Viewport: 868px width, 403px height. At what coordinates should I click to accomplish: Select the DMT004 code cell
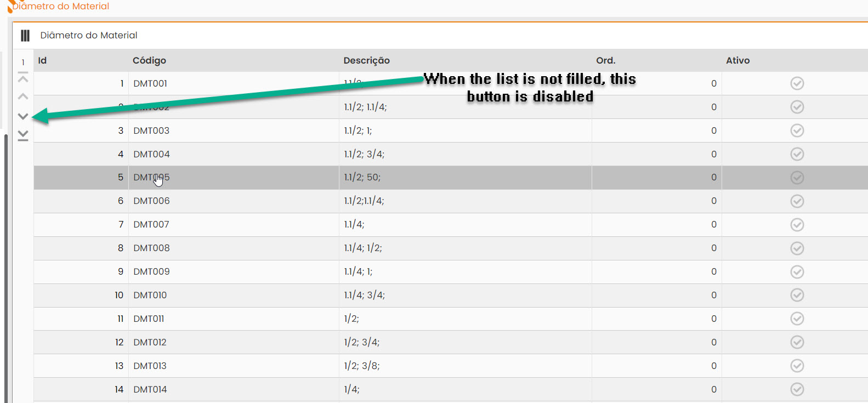(x=234, y=154)
